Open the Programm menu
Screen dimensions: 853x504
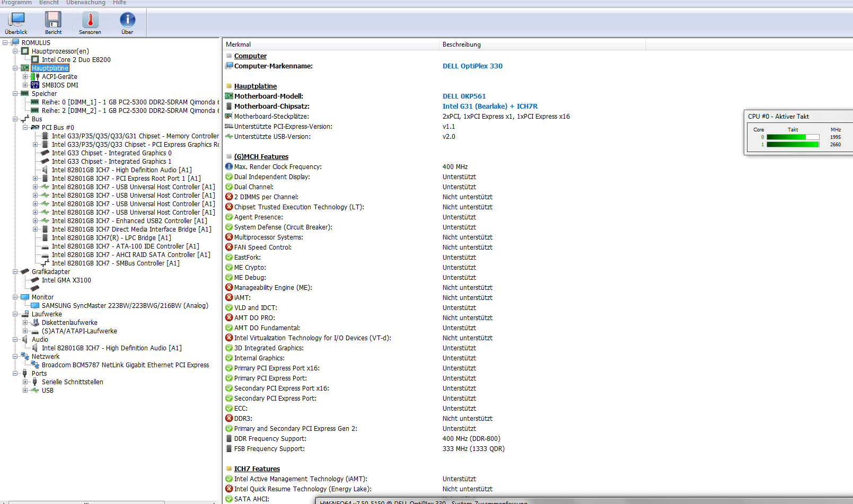click(16, 3)
